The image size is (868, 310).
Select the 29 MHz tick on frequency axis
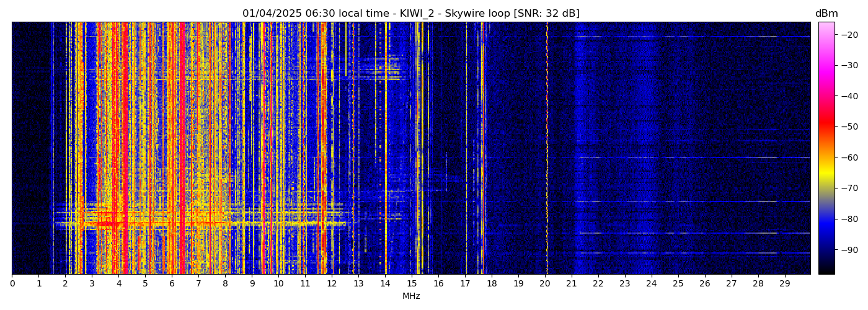tap(784, 283)
